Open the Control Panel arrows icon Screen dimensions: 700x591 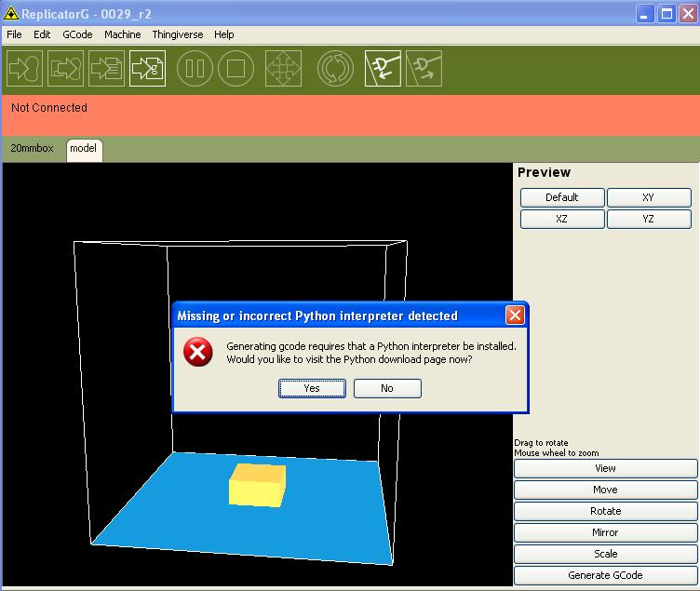point(284,68)
